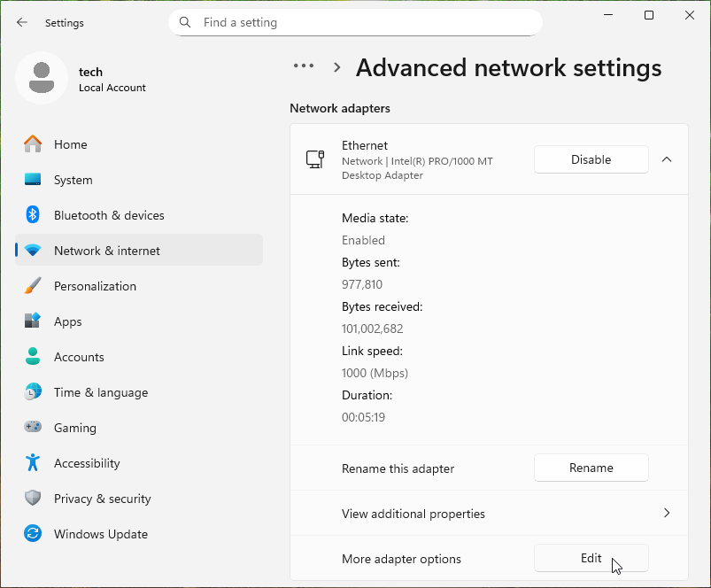711x588 pixels.
Task: Click the Advanced network settings title
Action: point(508,67)
